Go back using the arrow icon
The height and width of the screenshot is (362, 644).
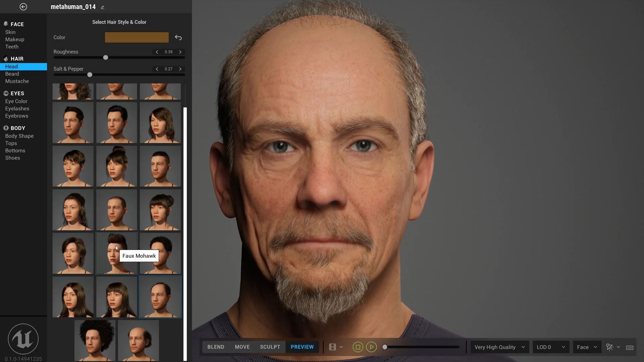click(23, 7)
